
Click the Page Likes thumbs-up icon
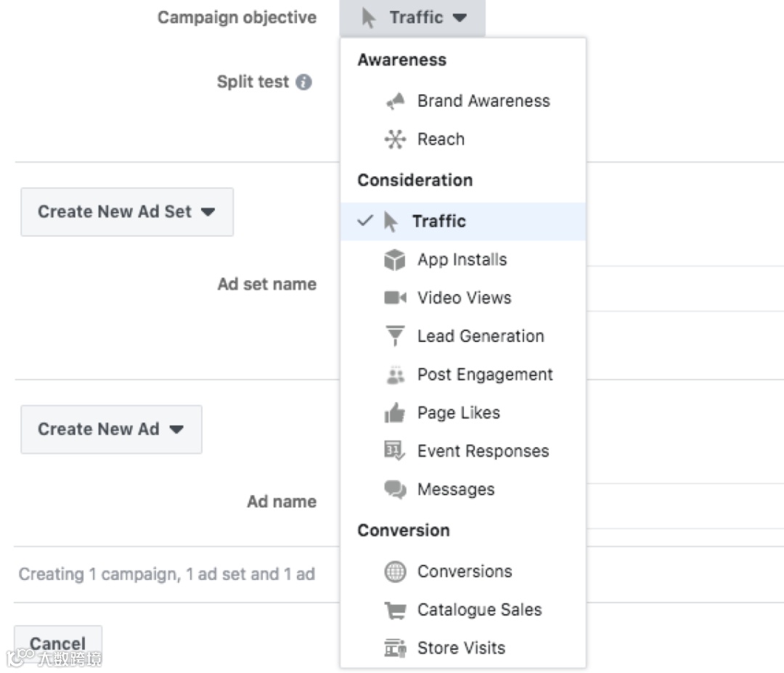[395, 413]
